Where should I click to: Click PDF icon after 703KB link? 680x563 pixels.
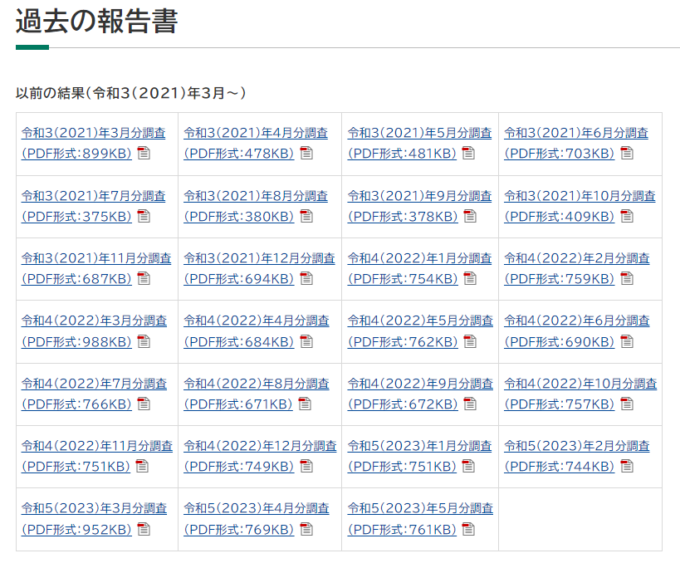click(x=627, y=153)
